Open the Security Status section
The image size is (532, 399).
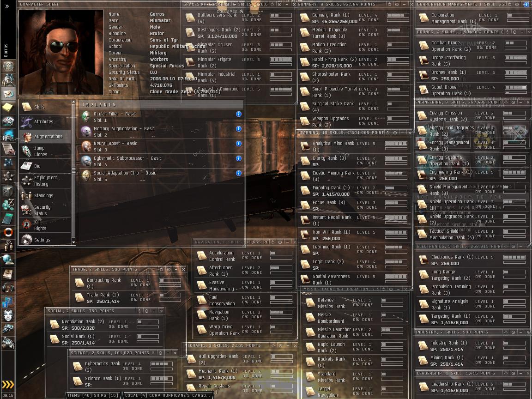45,211
